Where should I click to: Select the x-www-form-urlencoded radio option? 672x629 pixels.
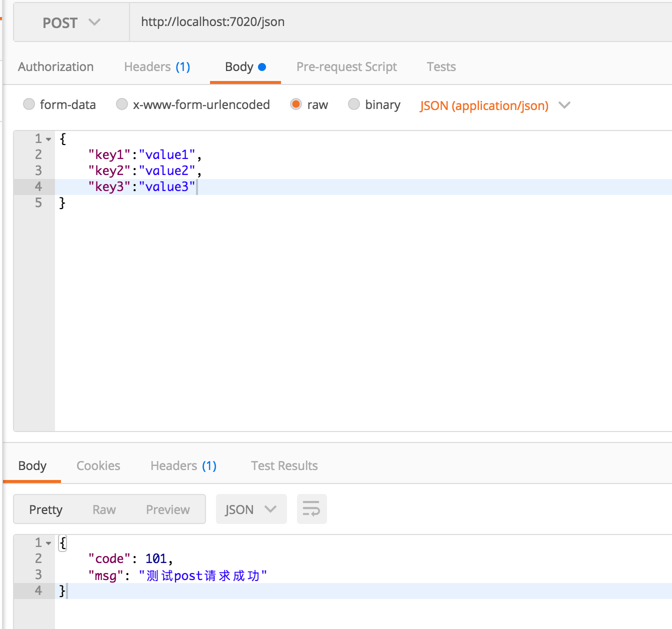click(121, 104)
